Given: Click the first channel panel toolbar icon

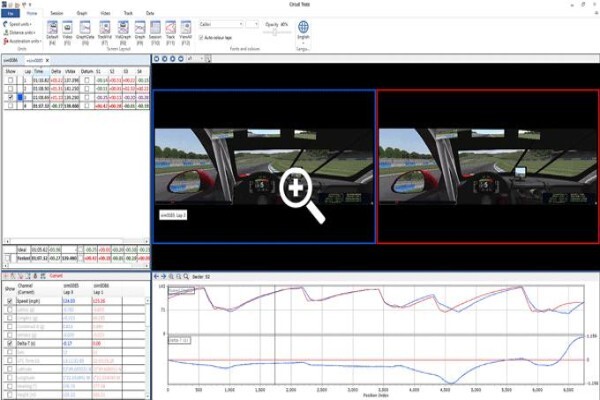Looking at the screenshot, I should 6,276.
